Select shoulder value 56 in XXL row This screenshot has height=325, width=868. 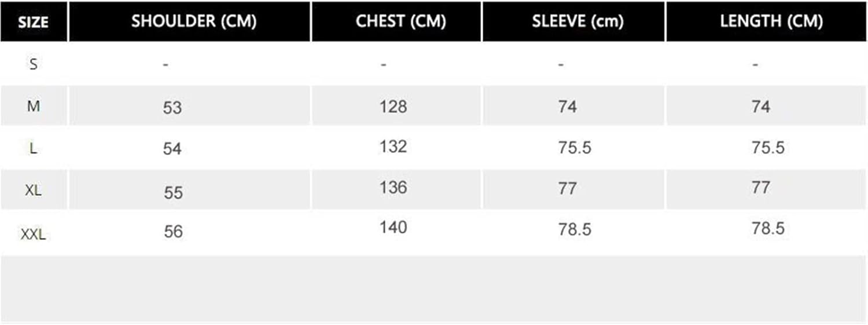click(x=173, y=232)
